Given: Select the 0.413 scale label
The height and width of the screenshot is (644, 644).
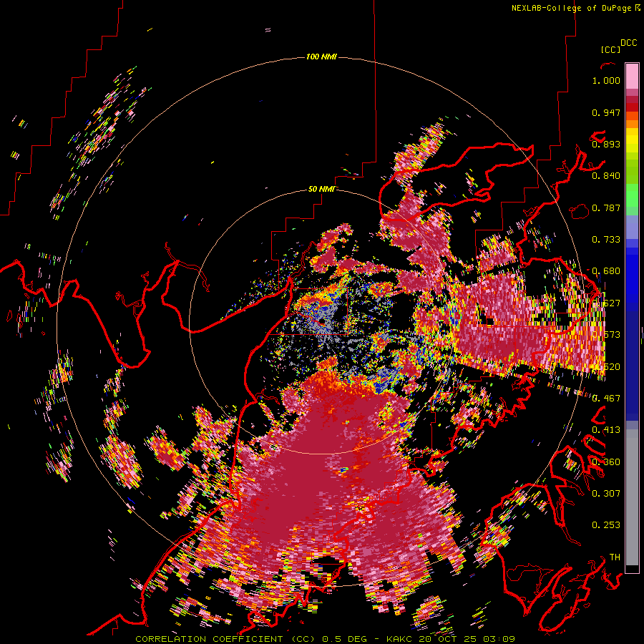Looking at the screenshot, I should click(x=606, y=430).
